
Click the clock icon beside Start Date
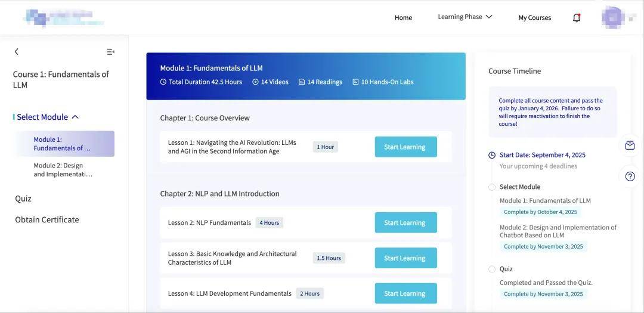click(492, 155)
